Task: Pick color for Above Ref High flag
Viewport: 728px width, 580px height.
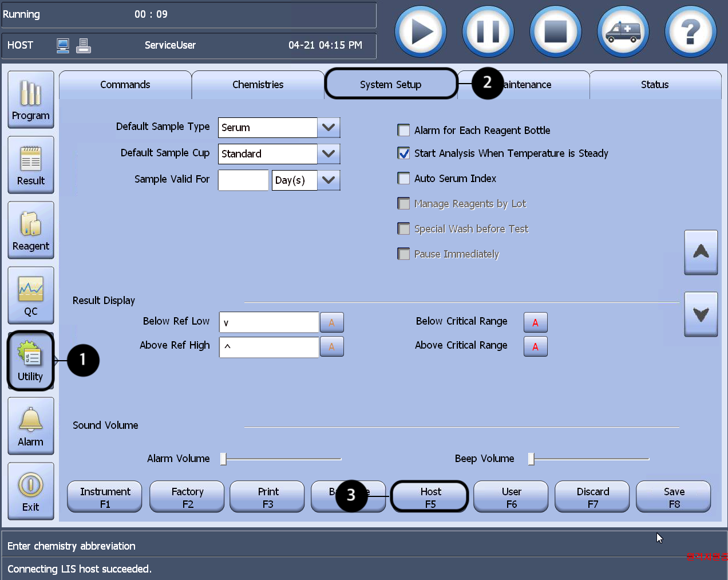Action: (x=332, y=346)
